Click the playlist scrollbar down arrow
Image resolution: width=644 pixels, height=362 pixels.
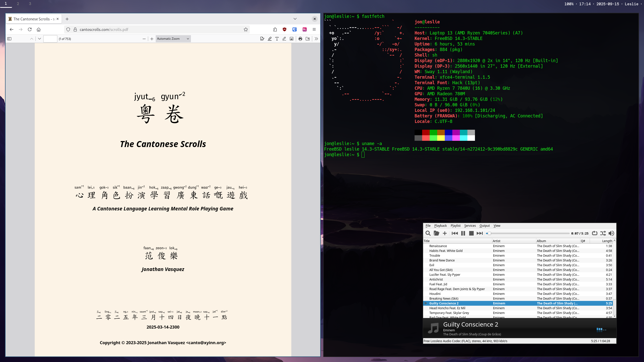(x=615, y=316)
